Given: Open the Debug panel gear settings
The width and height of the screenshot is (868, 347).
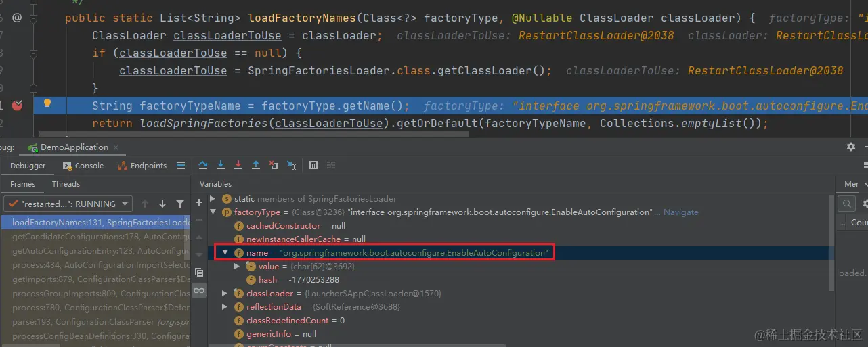Looking at the screenshot, I should [x=851, y=147].
